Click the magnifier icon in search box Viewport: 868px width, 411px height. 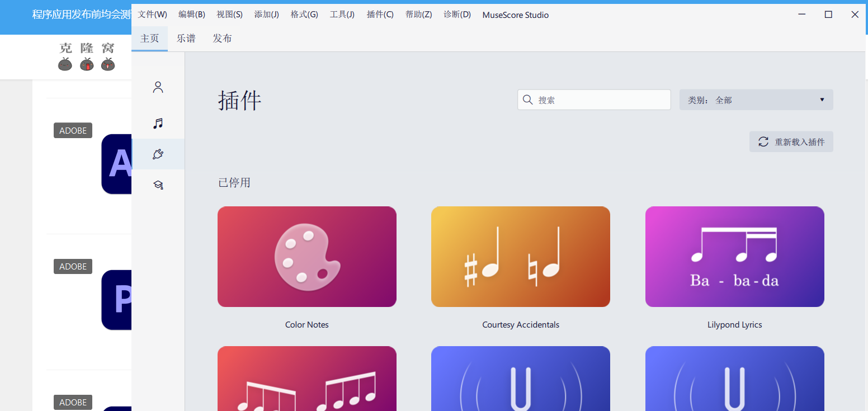(527, 100)
